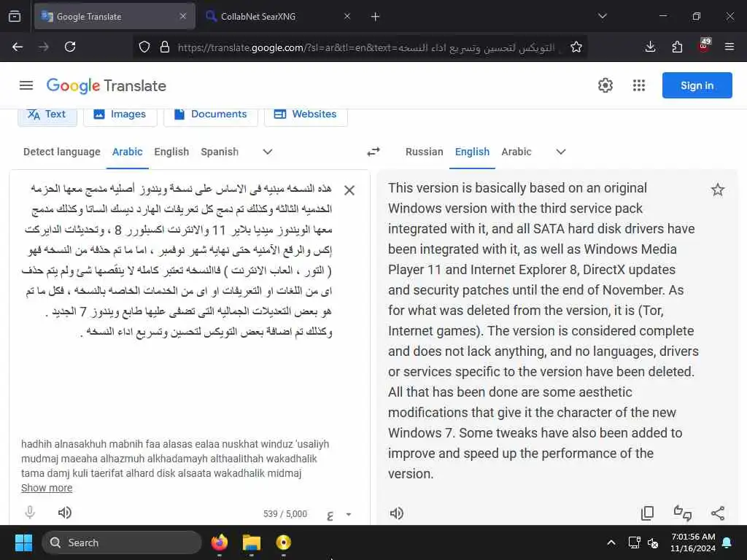Open Google Translate settings gear
The image size is (747, 560).
(x=605, y=86)
